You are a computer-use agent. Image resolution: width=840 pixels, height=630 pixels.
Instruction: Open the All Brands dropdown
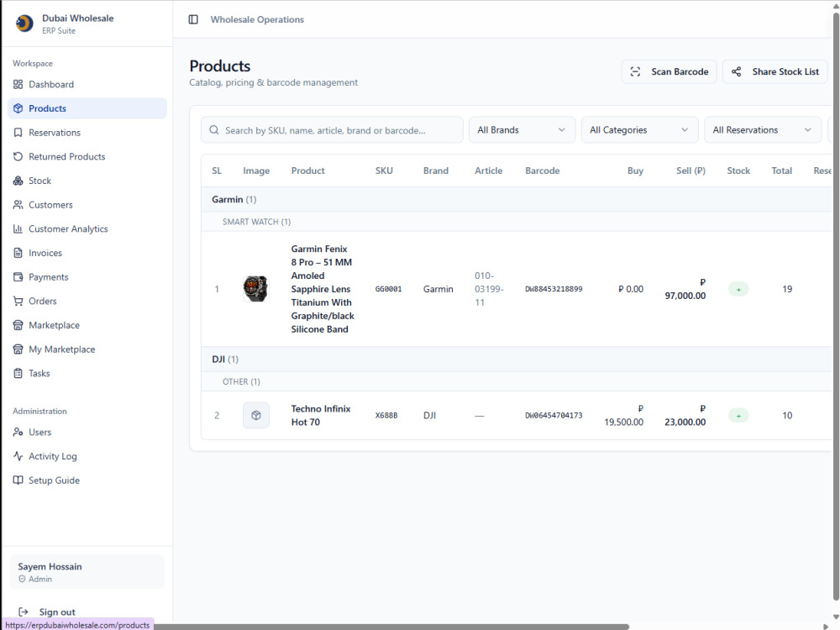click(522, 129)
